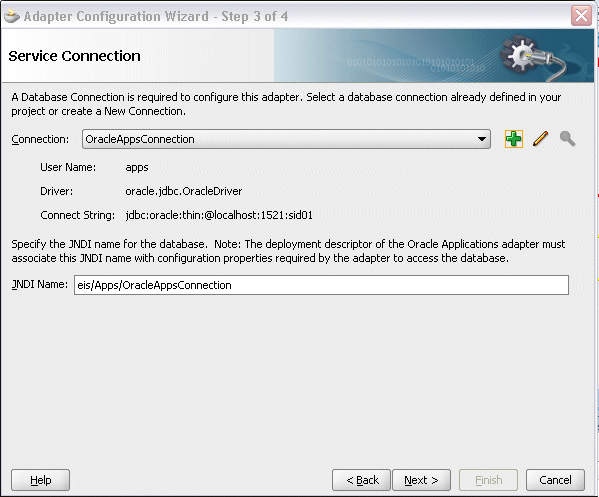Click the pencil edit connection icon
This screenshot has width=599, height=497.
point(541,139)
